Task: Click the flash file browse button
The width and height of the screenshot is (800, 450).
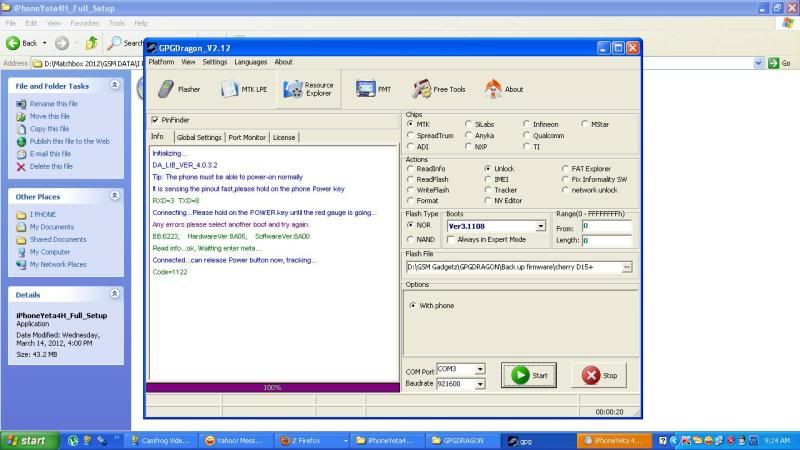Action: (x=627, y=267)
